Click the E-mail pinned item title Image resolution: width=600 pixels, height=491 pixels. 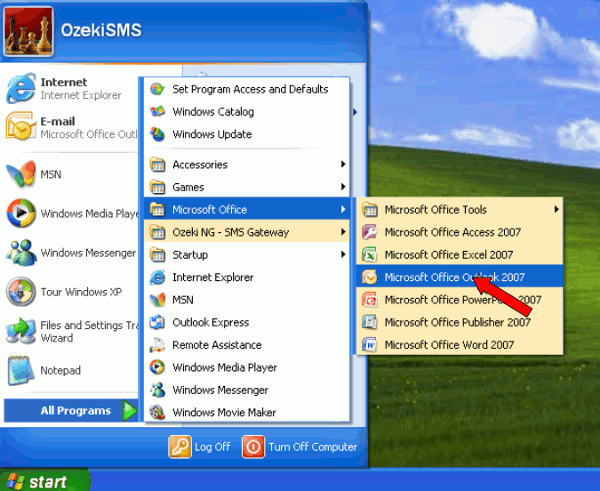tap(58, 121)
